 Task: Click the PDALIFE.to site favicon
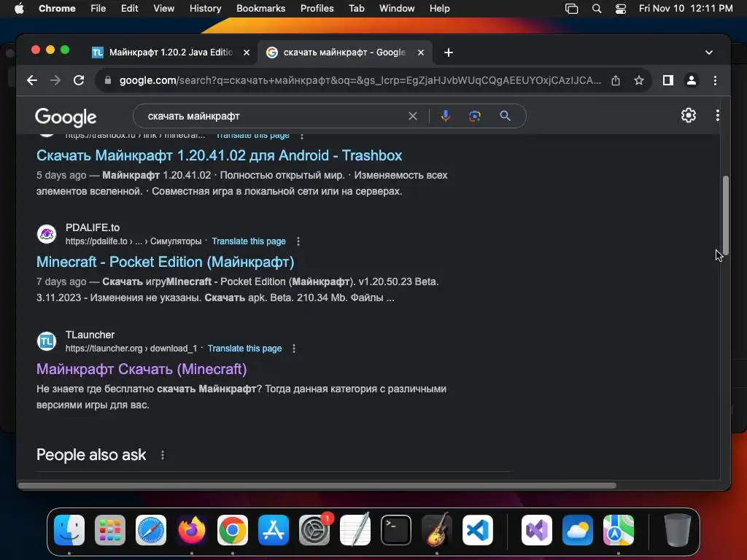(x=47, y=234)
